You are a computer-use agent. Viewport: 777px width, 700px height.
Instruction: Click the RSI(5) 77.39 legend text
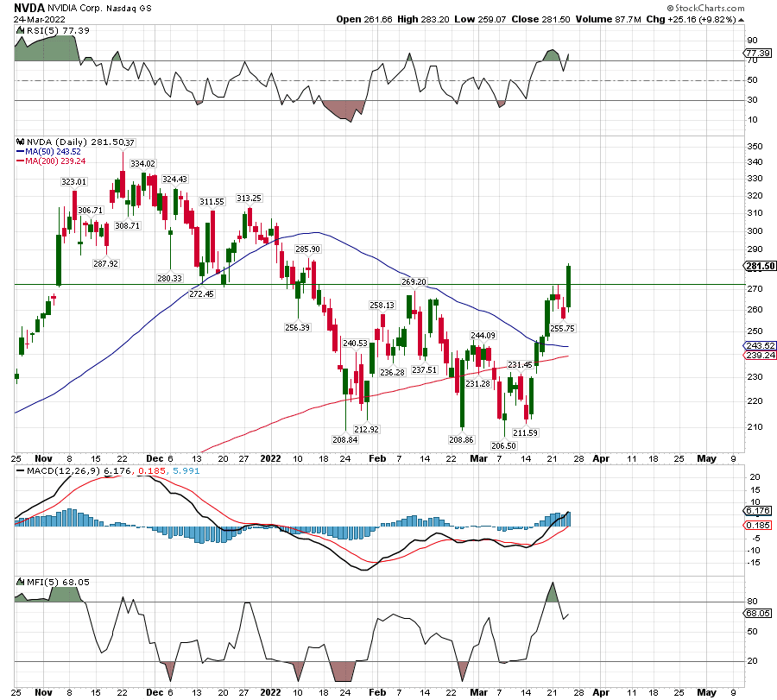click(58, 31)
